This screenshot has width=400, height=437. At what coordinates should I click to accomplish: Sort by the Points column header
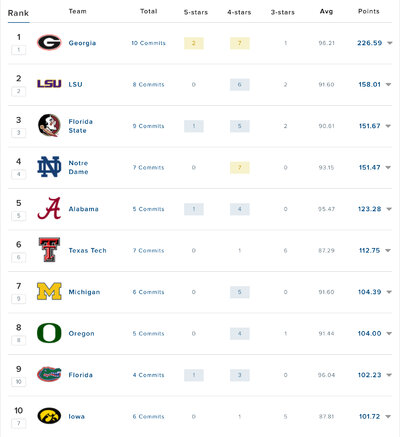tap(369, 11)
